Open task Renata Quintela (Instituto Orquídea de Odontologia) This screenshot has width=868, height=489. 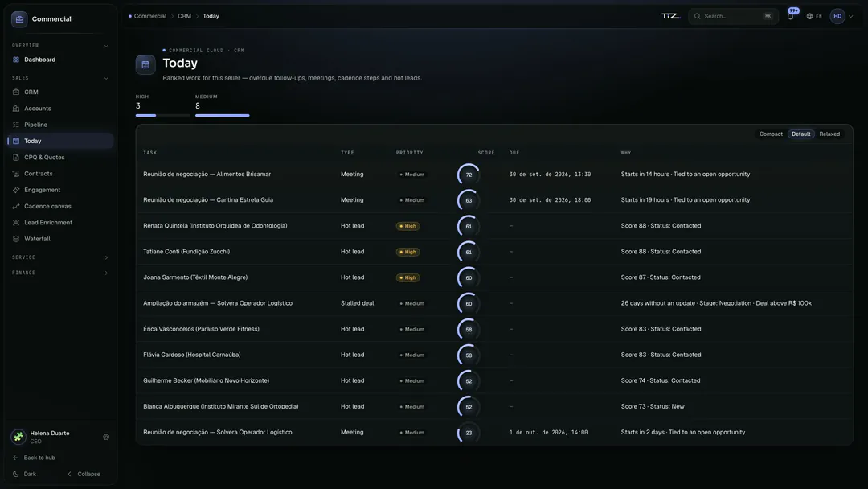click(x=215, y=226)
